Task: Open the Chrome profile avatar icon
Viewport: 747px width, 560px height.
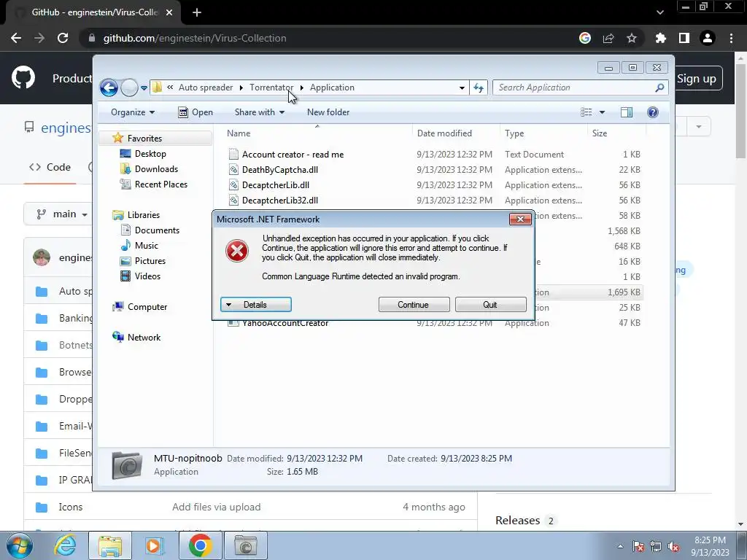Action: click(708, 38)
